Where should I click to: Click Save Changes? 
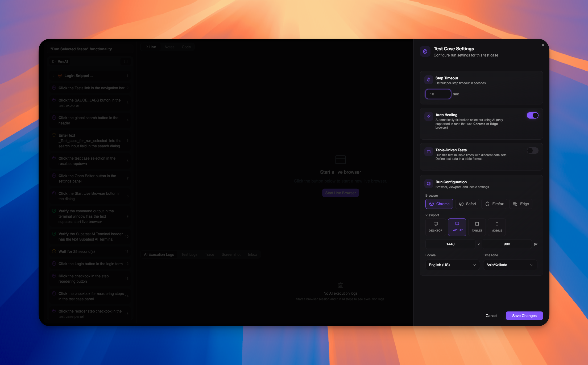pos(524,316)
